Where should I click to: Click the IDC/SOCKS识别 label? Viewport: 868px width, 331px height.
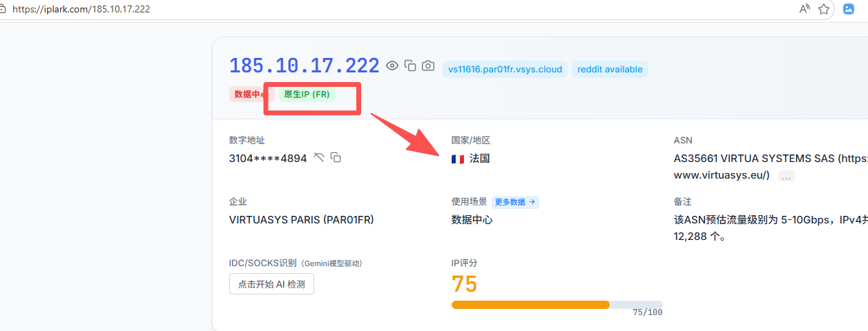pyautogui.click(x=262, y=263)
